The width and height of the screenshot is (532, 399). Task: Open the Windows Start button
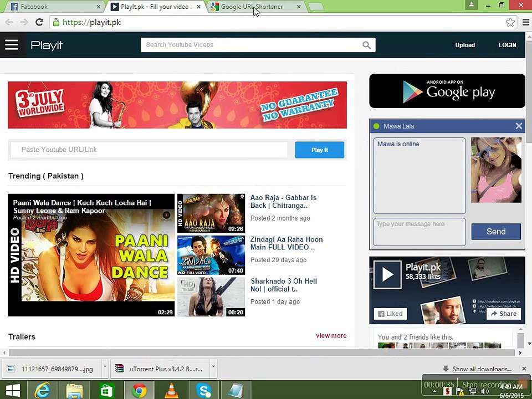pyautogui.click(x=13, y=390)
